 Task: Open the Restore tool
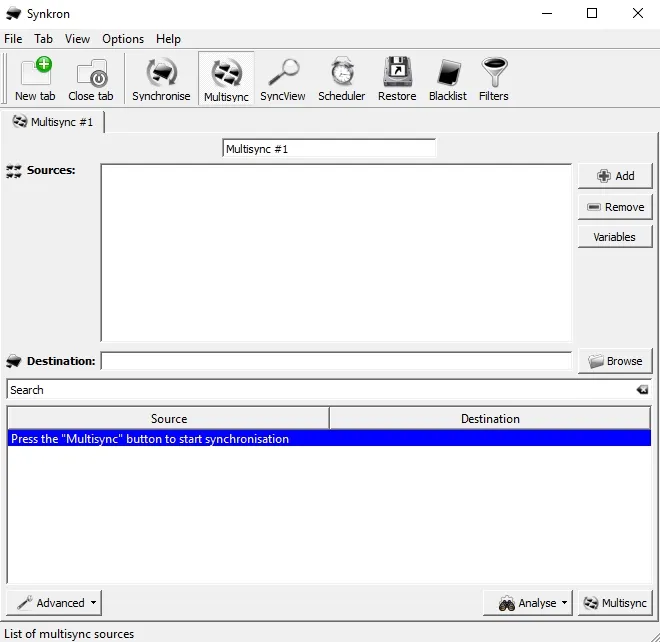pos(397,79)
